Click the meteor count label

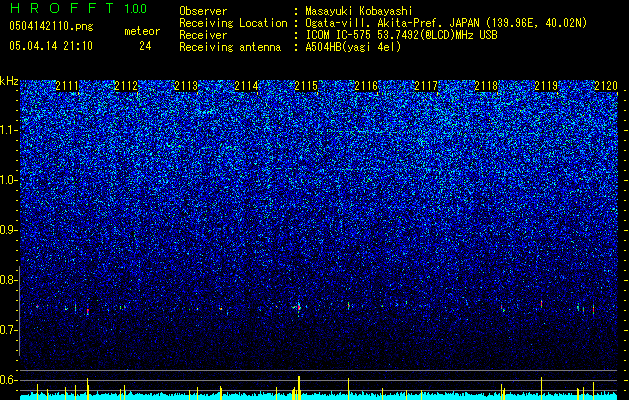[x=142, y=31]
